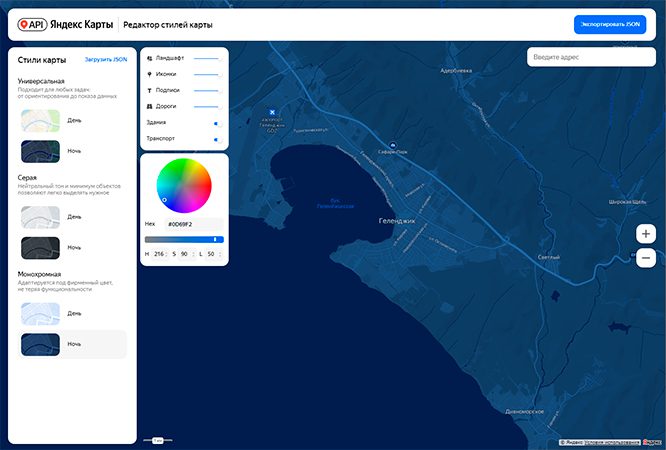Click the L lightness value field

tap(213, 254)
